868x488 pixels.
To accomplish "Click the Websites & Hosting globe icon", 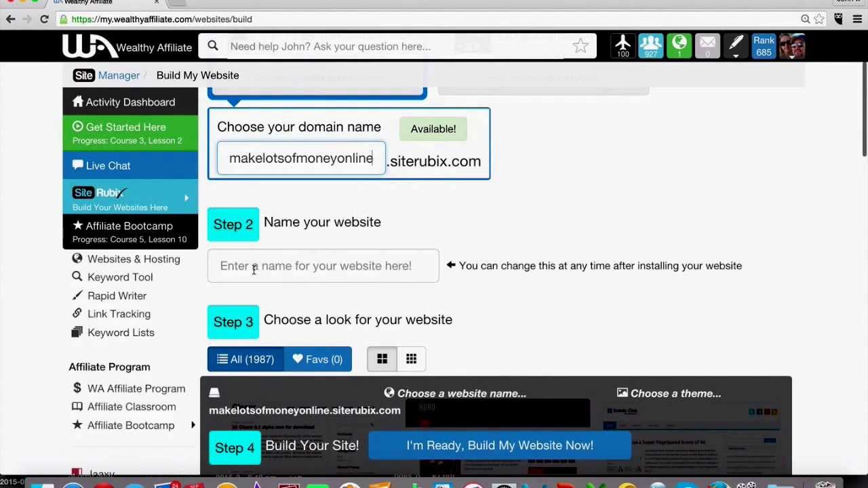I will [x=77, y=258].
